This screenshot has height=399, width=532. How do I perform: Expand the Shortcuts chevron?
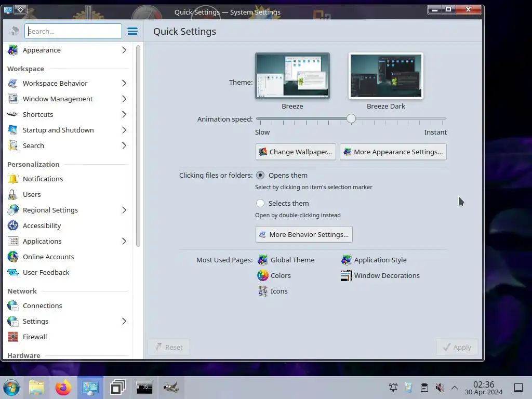coord(124,114)
